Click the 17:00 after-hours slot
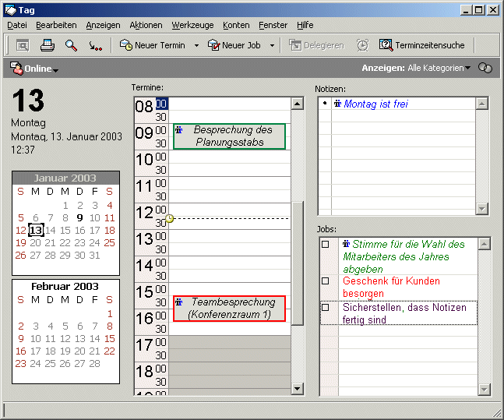This screenshot has width=504, height=420. point(230,342)
